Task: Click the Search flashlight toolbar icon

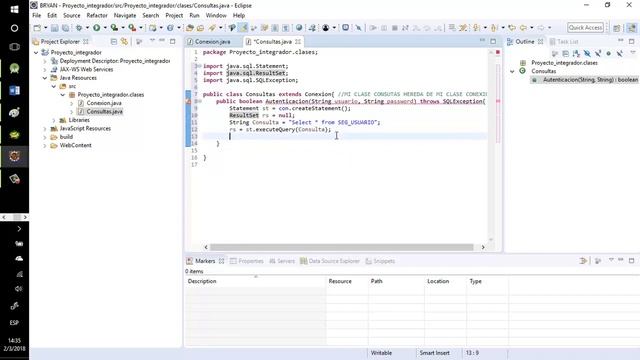Action: [212, 28]
